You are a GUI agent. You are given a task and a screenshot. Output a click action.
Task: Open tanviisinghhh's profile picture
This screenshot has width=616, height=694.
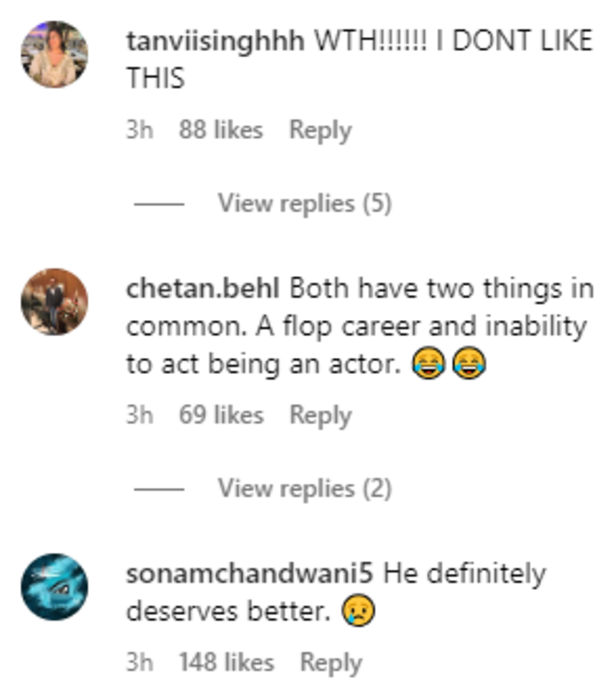[55, 55]
